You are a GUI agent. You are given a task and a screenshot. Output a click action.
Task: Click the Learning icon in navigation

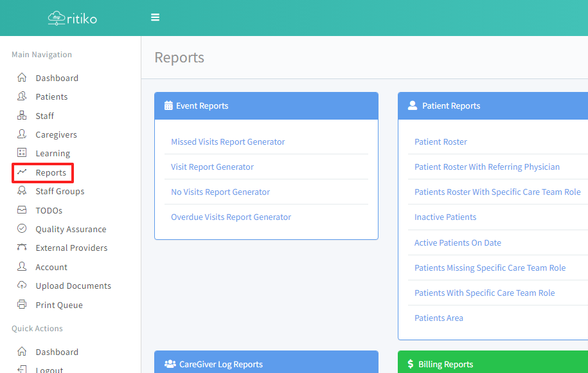coord(22,153)
